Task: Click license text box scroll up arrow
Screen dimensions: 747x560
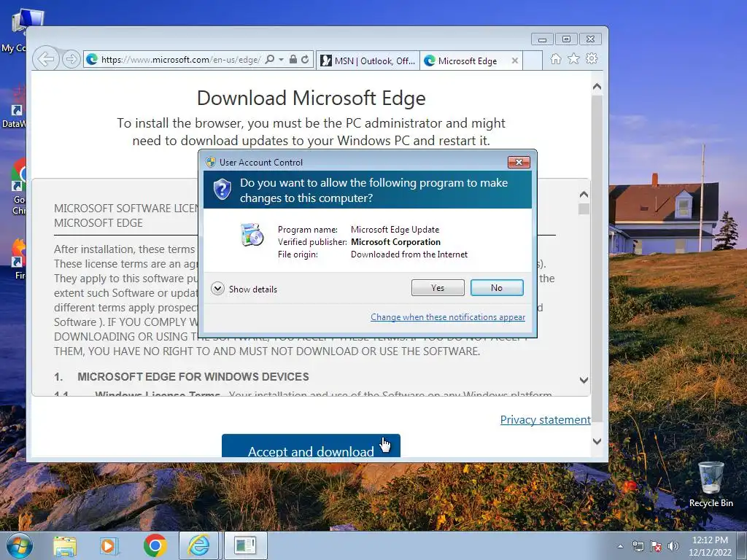Action: 584,194
